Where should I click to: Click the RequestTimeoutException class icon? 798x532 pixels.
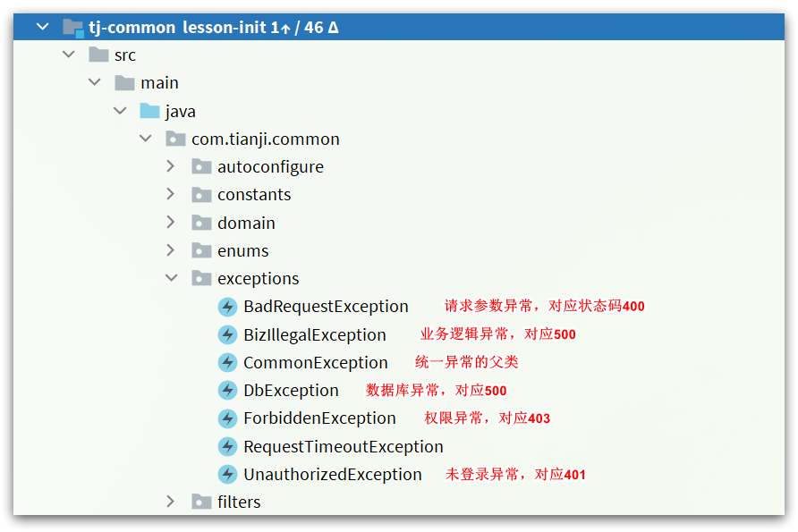pyautogui.click(x=227, y=446)
